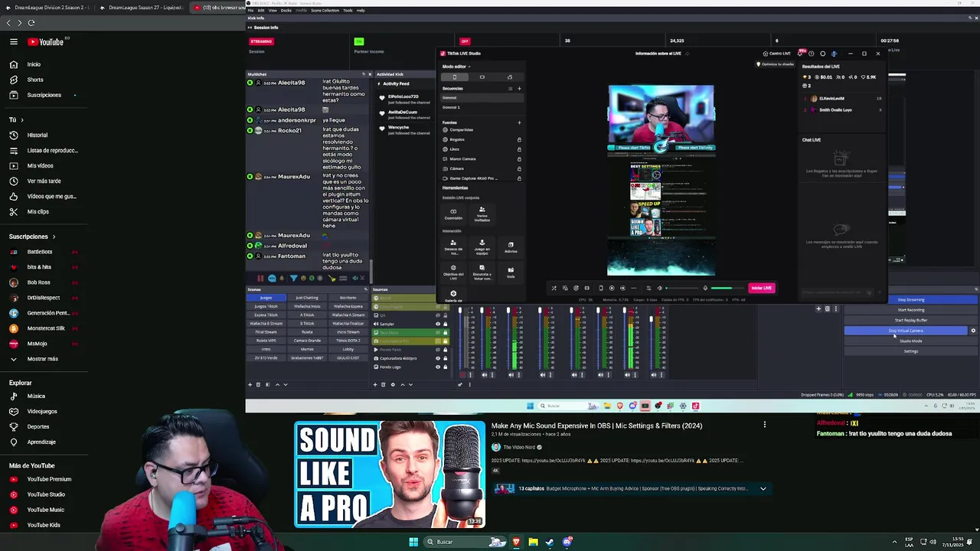Open the Adivina interaction tool
This screenshot has height=551, width=980.
pos(511,246)
